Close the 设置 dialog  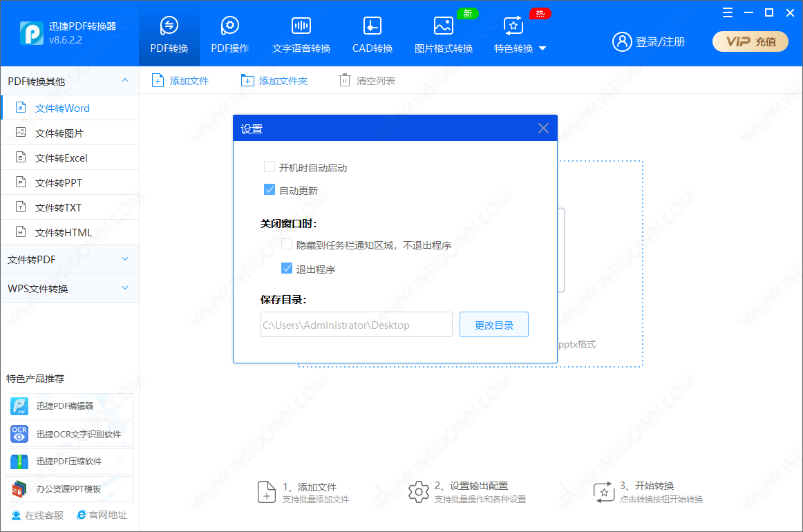pyautogui.click(x=543, y=129)
